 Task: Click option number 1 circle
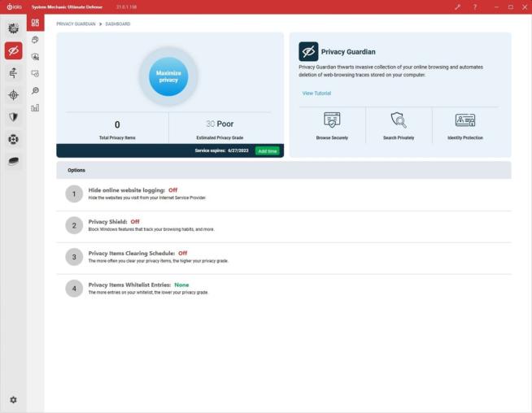point(74,194)
